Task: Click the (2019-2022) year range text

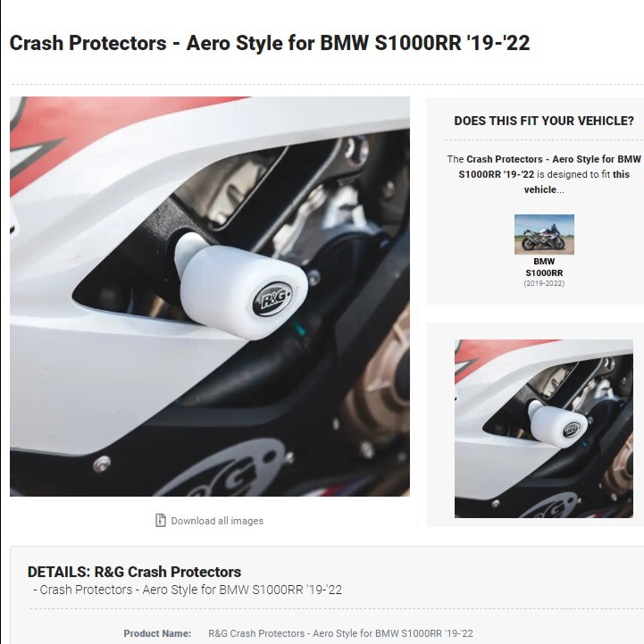Action: click(544, 283)
